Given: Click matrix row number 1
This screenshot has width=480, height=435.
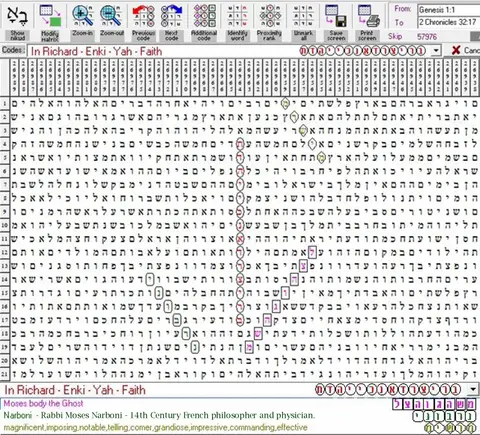Looking at the screenshot, I should tap(5, 104).
